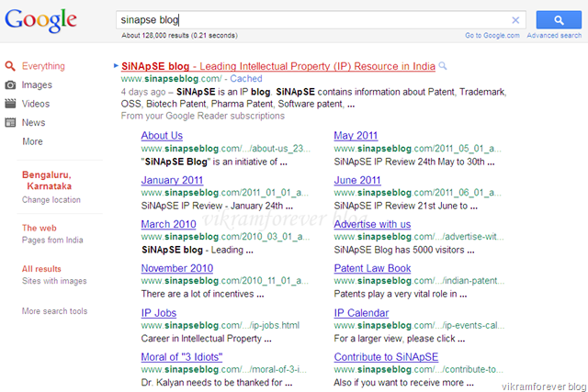Select News search category
This screenshot has height=392, width=588.
pyautogui.click(x=33, y=122)
